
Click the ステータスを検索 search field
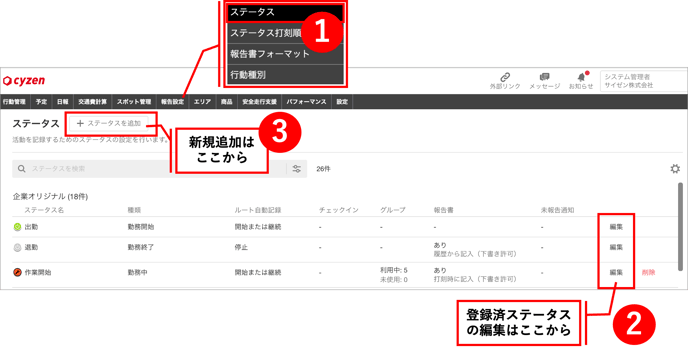149,169
